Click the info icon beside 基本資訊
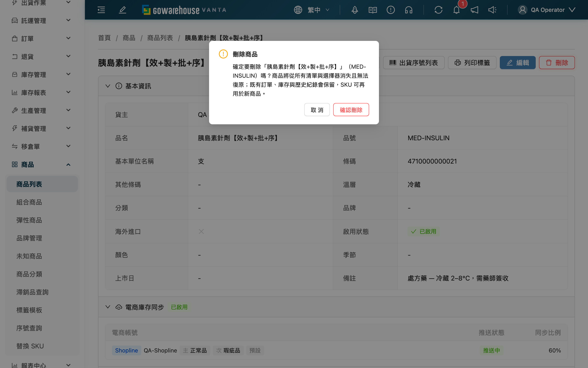588x368 pixels. 119,86
